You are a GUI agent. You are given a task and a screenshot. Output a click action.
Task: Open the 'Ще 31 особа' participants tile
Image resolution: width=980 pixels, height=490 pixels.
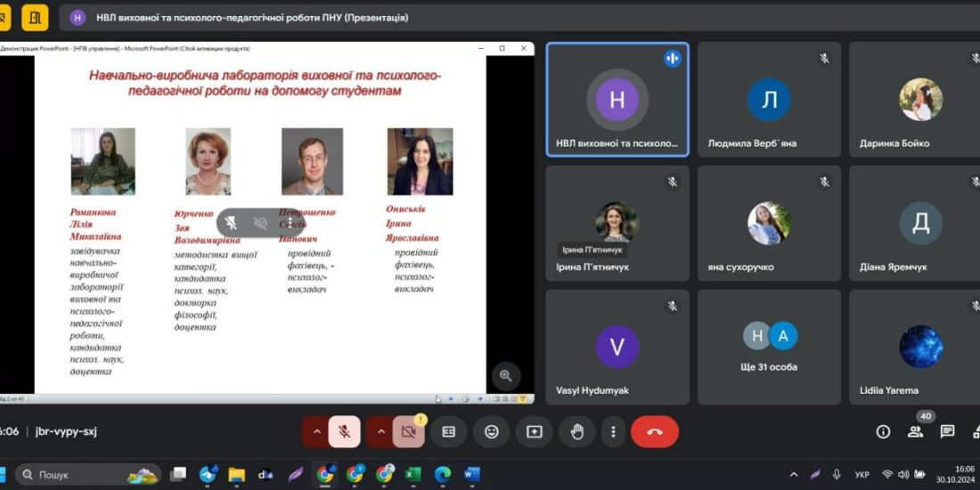pos(769,347)
